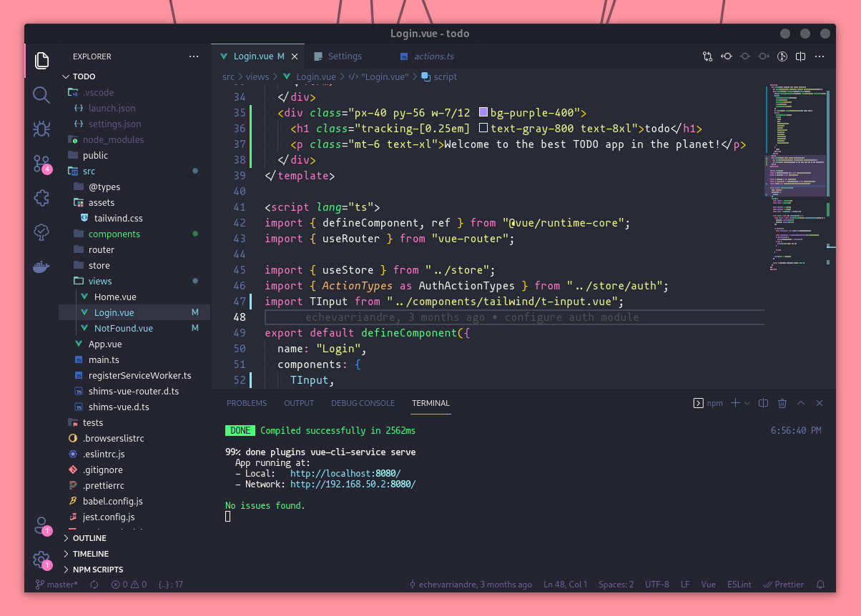Open Accounts menu in activity bar
The width and height of the screenshot is (861, 616).
click(x=41, y=526)
